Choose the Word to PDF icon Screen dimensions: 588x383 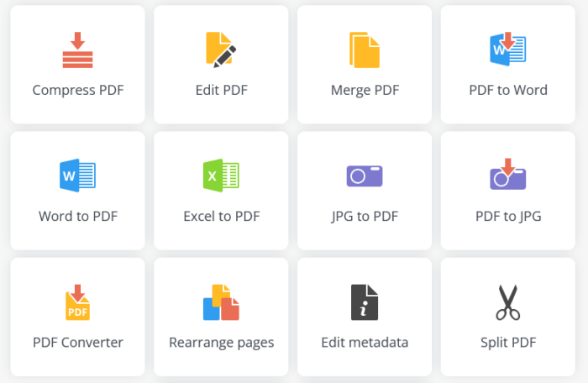[x=77, y=176]
